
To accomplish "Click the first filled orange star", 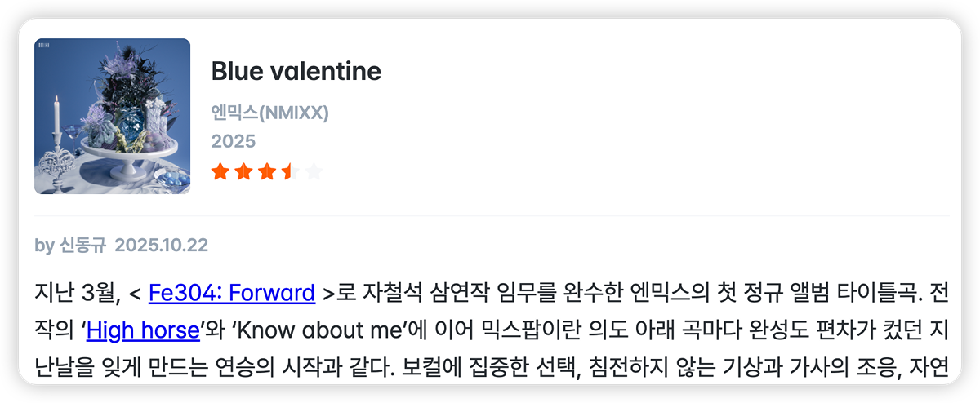I will click(x=220, y=171).
